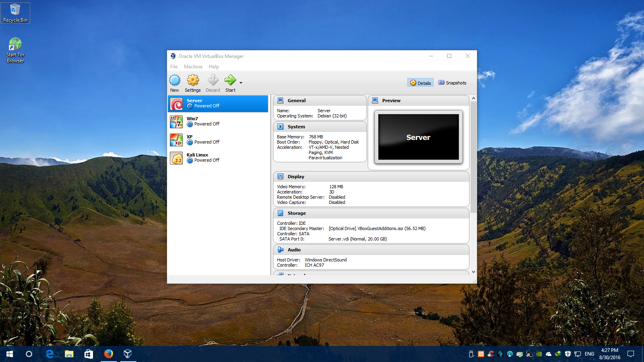Open the Recycle Bin desktop icon

[15, 13]
